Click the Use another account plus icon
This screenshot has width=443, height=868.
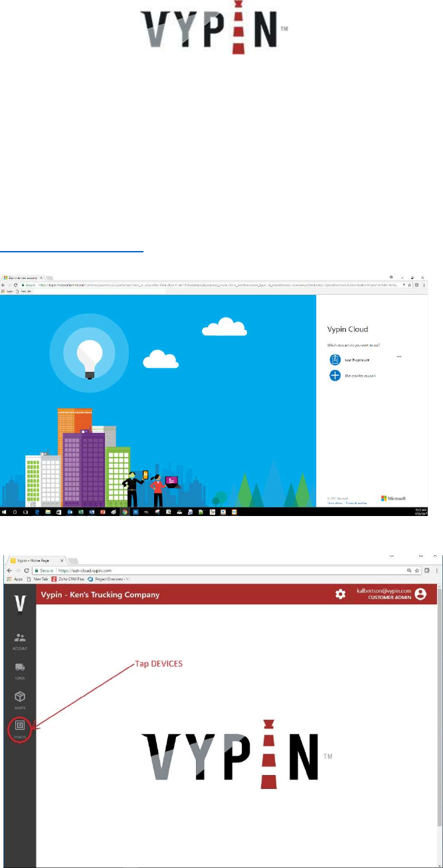(x=335, y=375)
